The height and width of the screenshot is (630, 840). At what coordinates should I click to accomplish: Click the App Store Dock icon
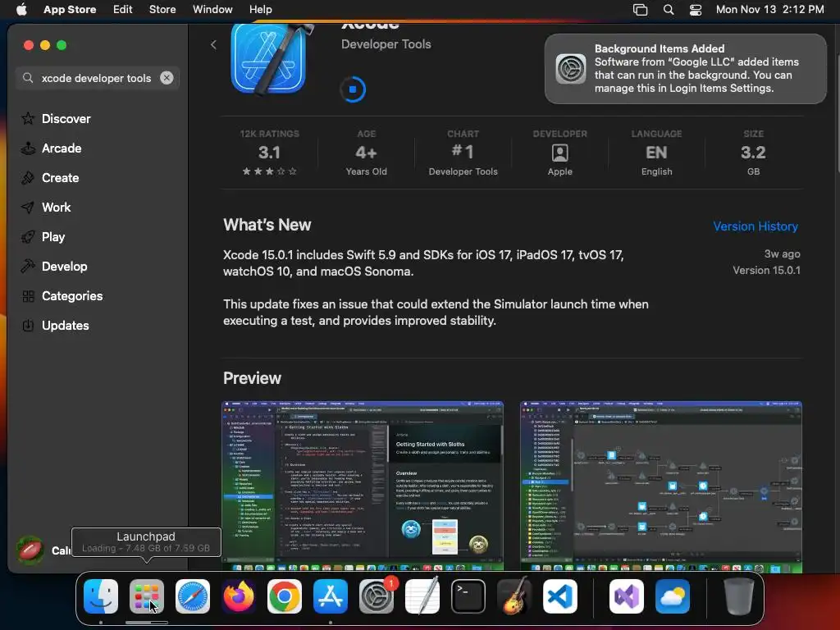pos(330,596)
